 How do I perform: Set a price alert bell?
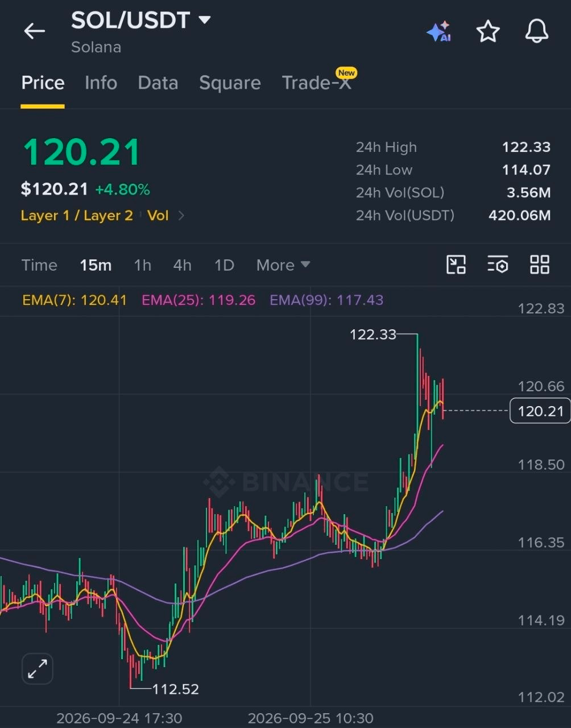(x=536, y=31)
